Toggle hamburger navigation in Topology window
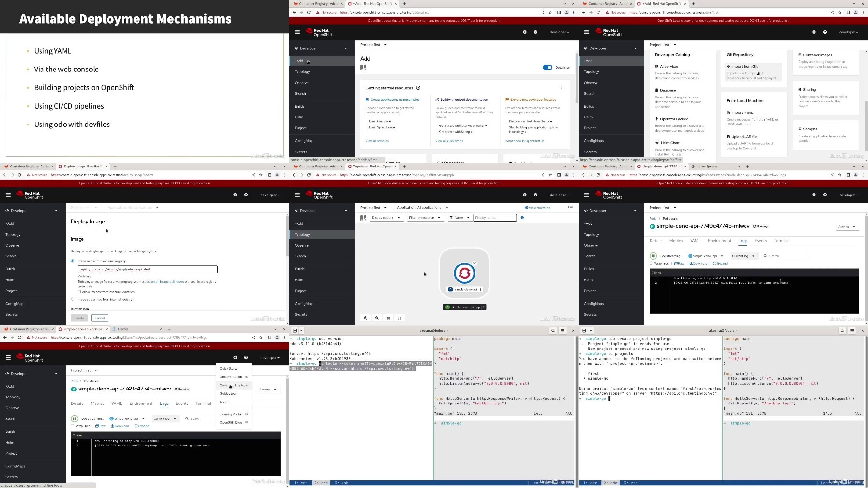Image resolution: width=868 pixels, height=488 pixels. pos(298,195)
